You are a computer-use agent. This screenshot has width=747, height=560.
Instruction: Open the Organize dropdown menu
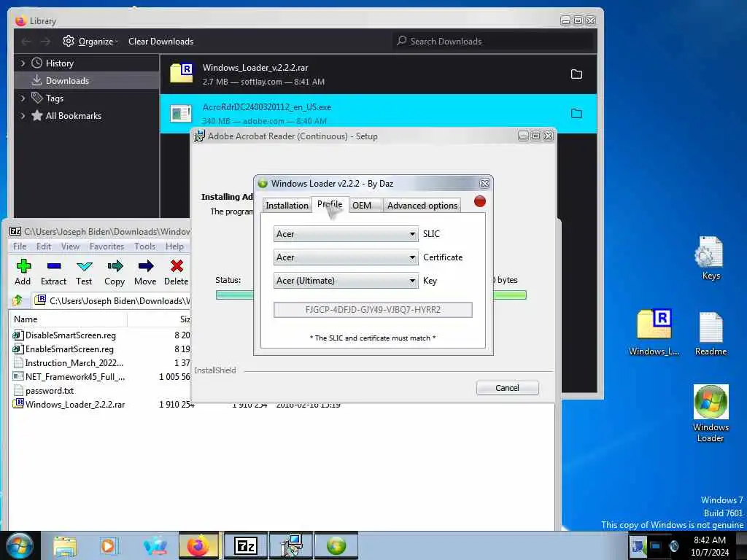pyautogui.click(x=90, y=42)
